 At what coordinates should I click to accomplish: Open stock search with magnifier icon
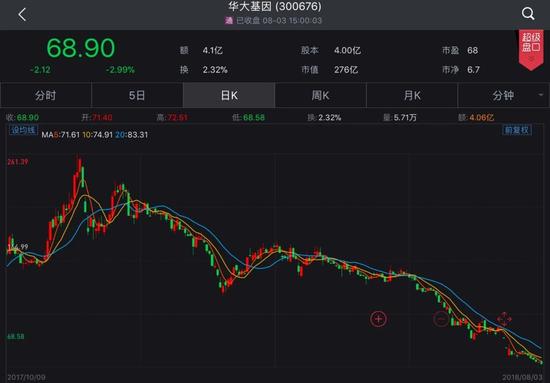point(528,14)
